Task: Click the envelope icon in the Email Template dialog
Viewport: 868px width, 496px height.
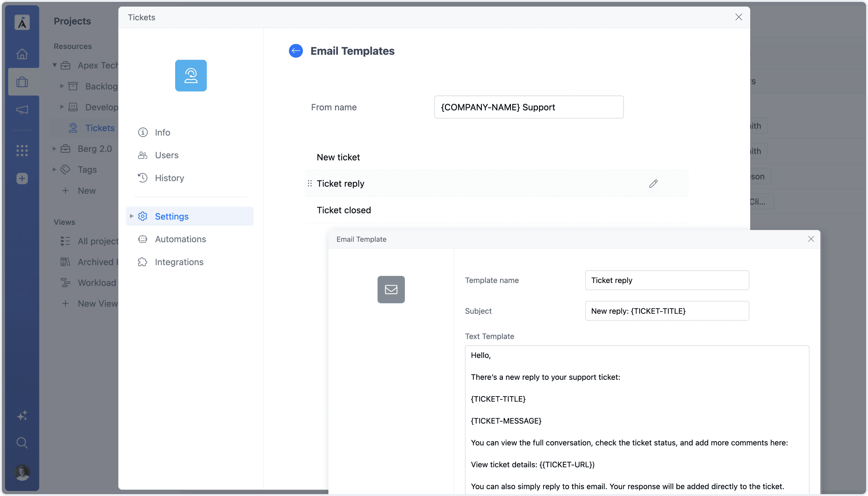Action: point(391,289)
